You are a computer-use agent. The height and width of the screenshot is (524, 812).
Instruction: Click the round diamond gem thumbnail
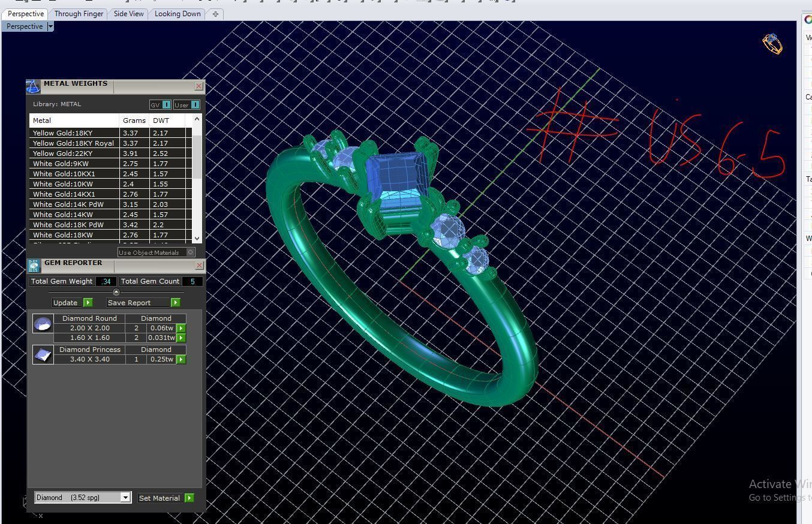point(43,324)
